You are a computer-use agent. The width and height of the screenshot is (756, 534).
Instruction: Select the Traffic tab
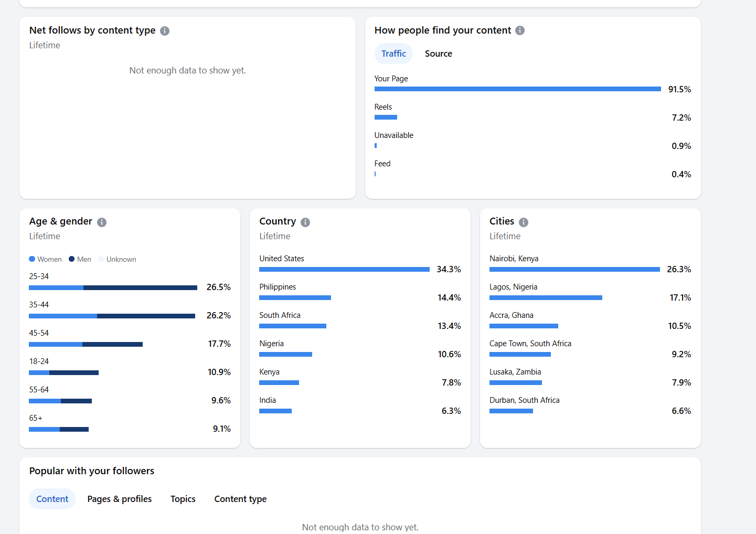(x=393, y=54)
